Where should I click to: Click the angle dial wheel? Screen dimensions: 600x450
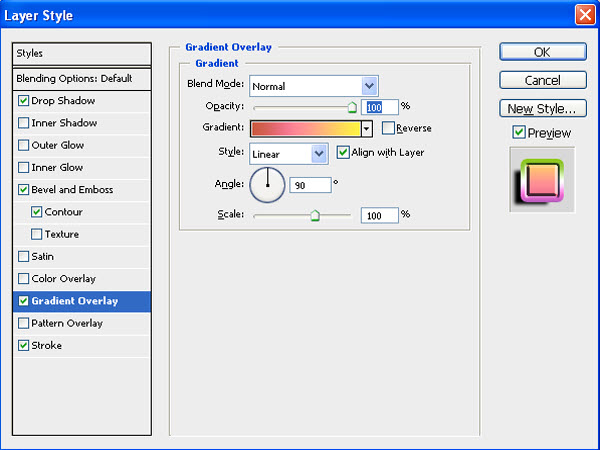pos(267,185)
